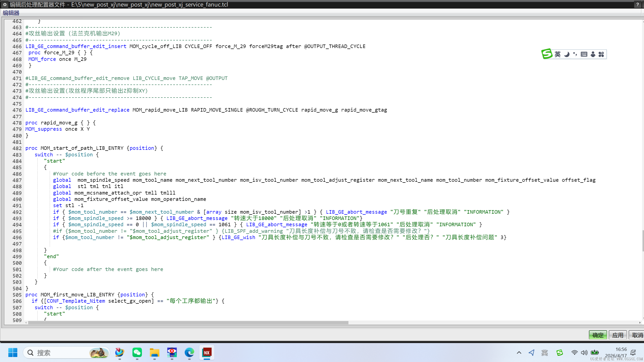
Task: Click the 应用 apply button
Action: (618, 335)
